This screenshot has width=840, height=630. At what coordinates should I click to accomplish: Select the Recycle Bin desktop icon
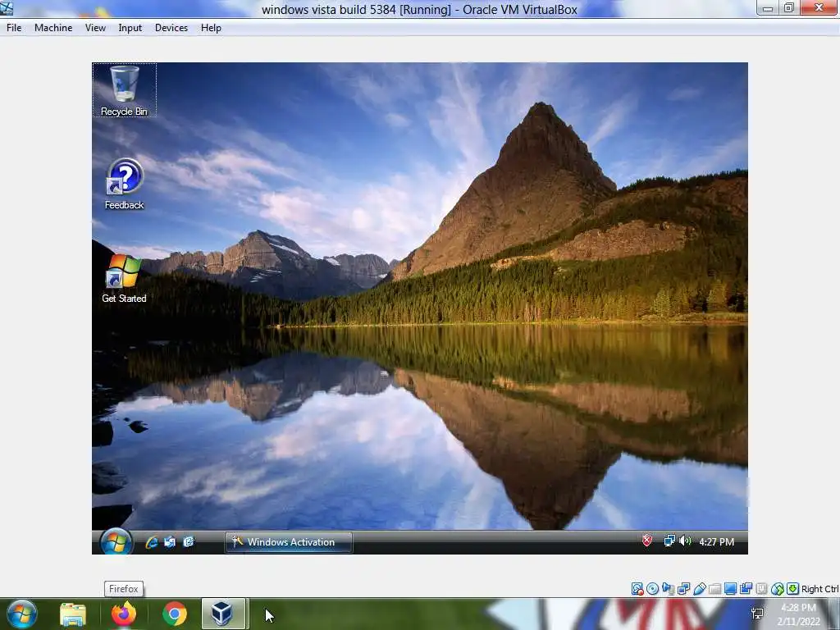coord(125,90)
